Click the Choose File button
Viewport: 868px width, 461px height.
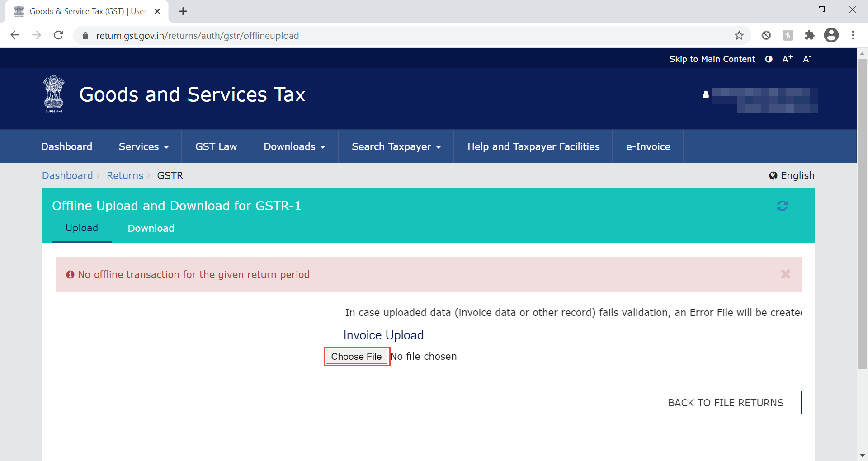[357, 357]
